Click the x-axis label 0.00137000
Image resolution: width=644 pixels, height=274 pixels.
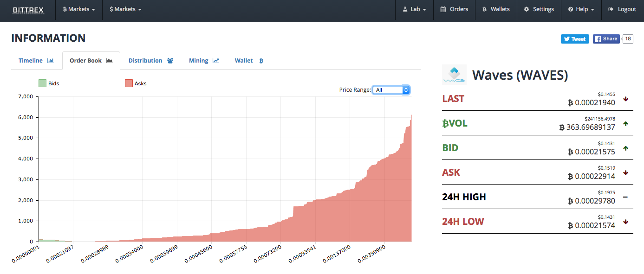coord(337,254)
